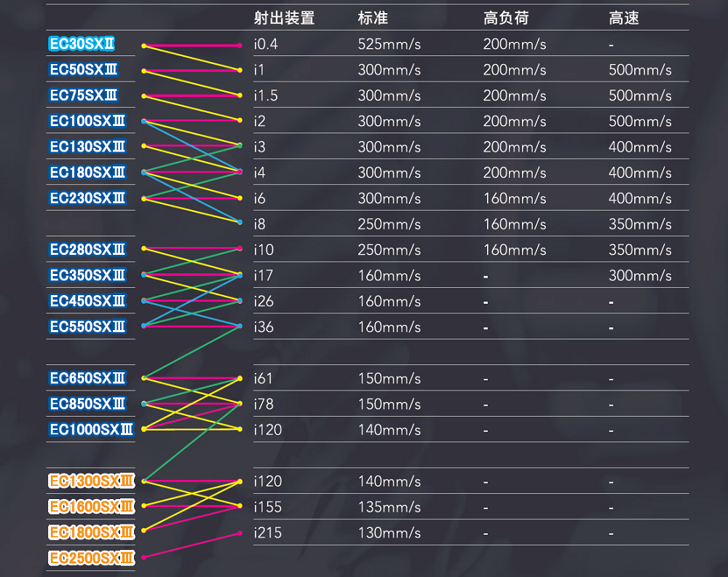Click the 高速 column header

[x=624, y=18]
